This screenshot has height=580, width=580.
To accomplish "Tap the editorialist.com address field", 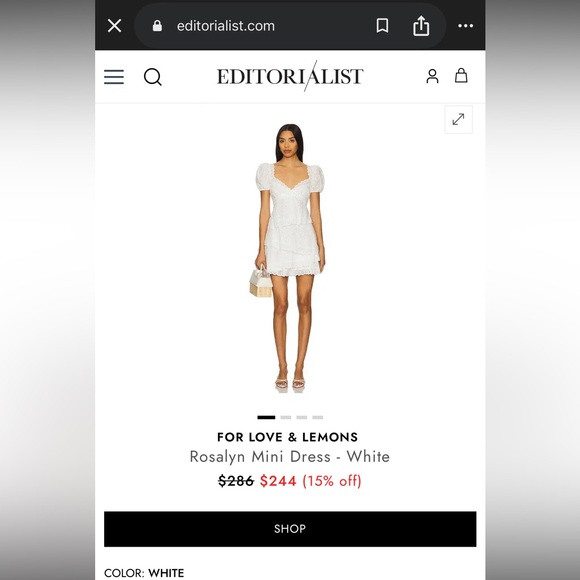I will click(226, 26).
